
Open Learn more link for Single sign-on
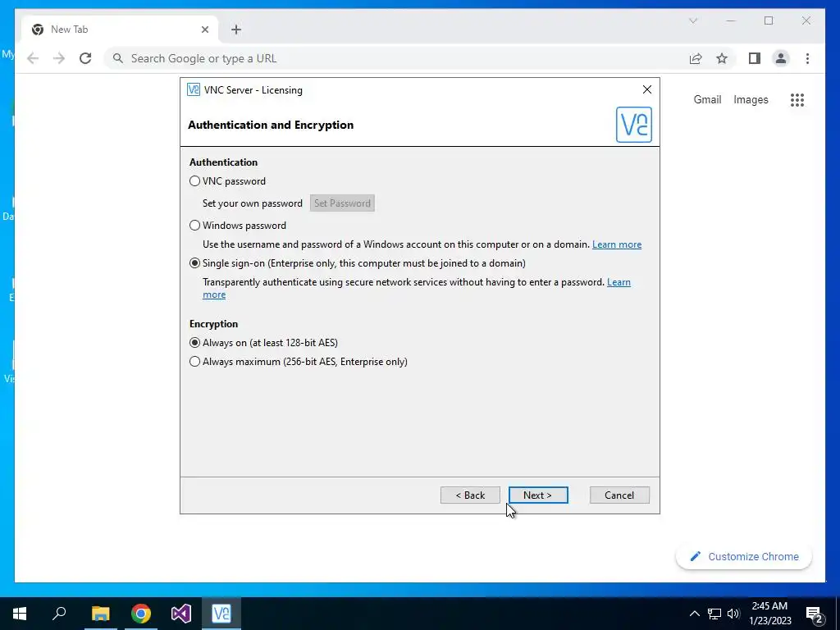619,282
